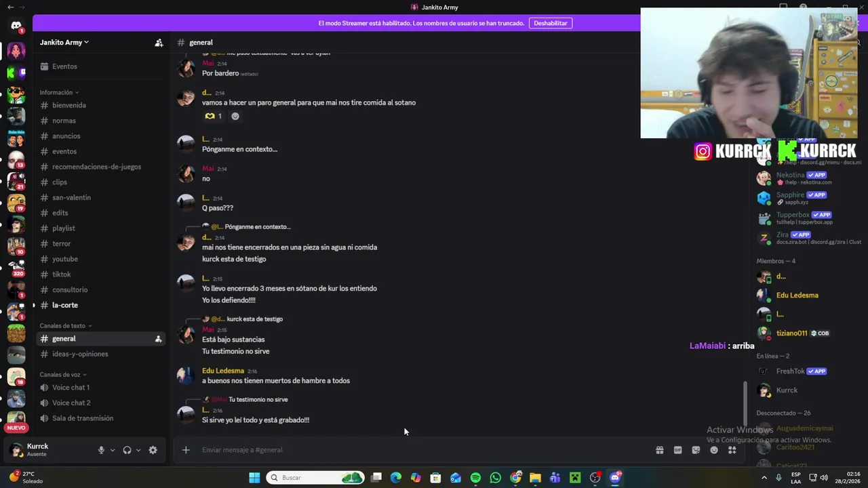Open the normas channel
Viewport: 868px width, 488px height.
click(x=64, y=121)
